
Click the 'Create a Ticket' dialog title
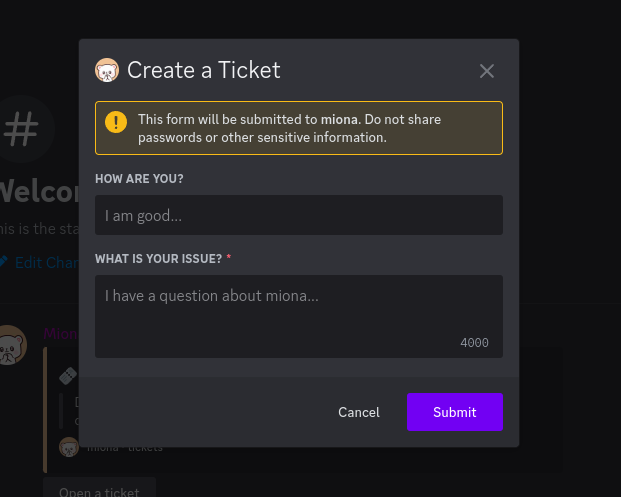coord(204,70)
